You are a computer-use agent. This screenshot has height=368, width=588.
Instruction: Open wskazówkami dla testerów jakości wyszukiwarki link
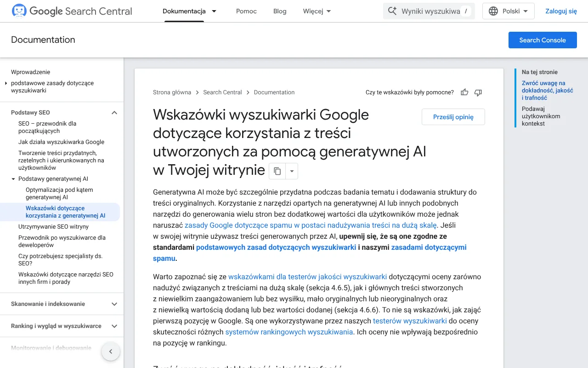pos(307,277)
